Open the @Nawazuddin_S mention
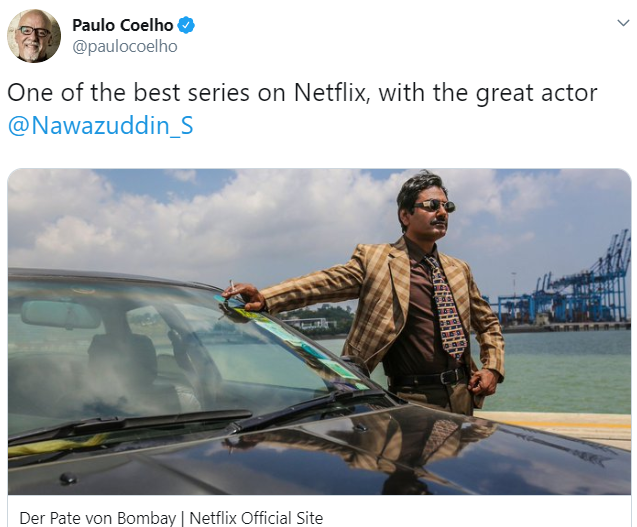Viewport: 637px width, 527px height. [x=100, y=126]
